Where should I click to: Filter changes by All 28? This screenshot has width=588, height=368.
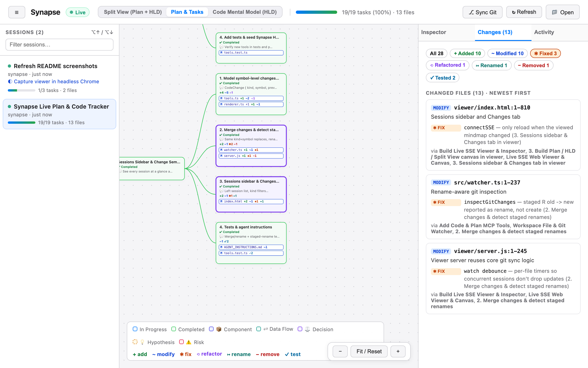[x=436, y=53]
